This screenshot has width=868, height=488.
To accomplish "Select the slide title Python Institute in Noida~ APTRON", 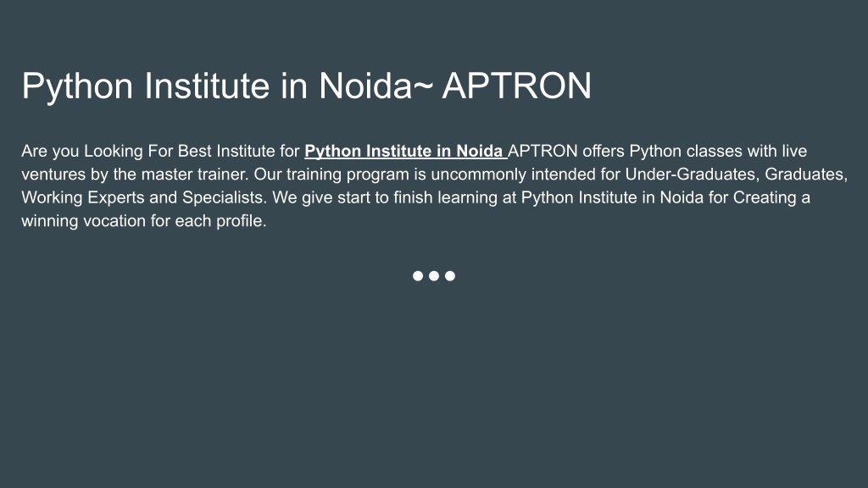I will pyautogui.click(x=307, y=86).
